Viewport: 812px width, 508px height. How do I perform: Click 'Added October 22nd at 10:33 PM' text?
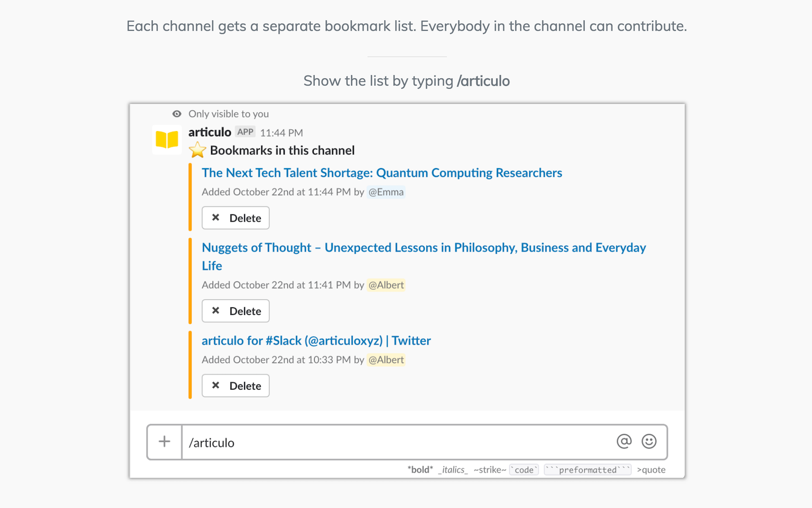click(276, 360)
